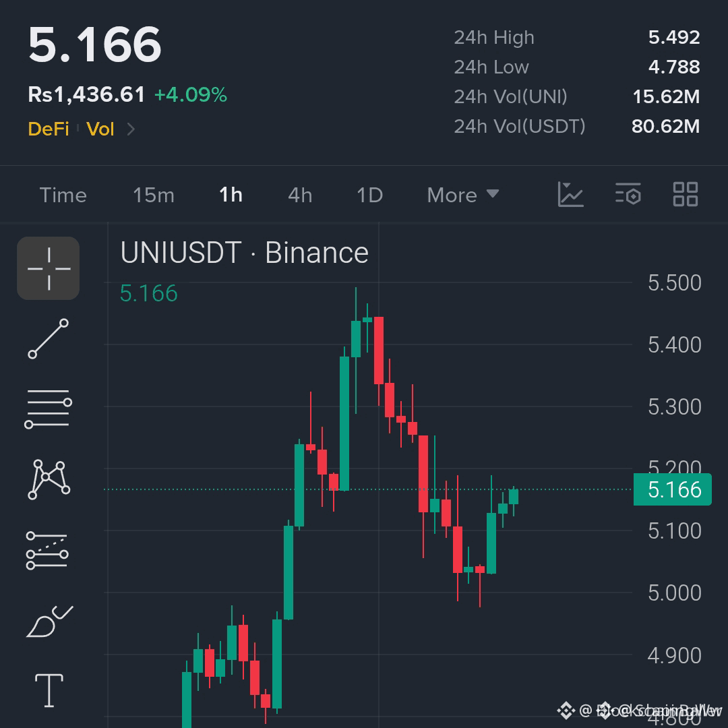Screen dimensions: 728x728
Task: Open chart settings list icon
Action: pos(628,194)
